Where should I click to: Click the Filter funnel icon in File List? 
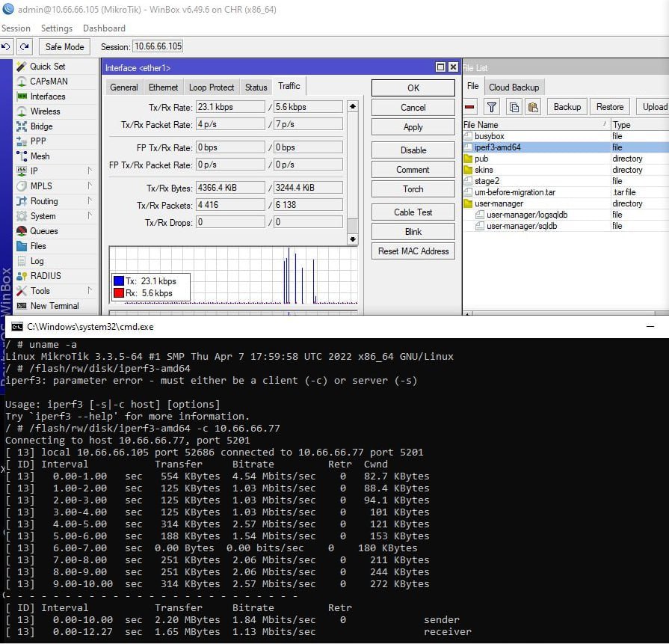point(492,107)
